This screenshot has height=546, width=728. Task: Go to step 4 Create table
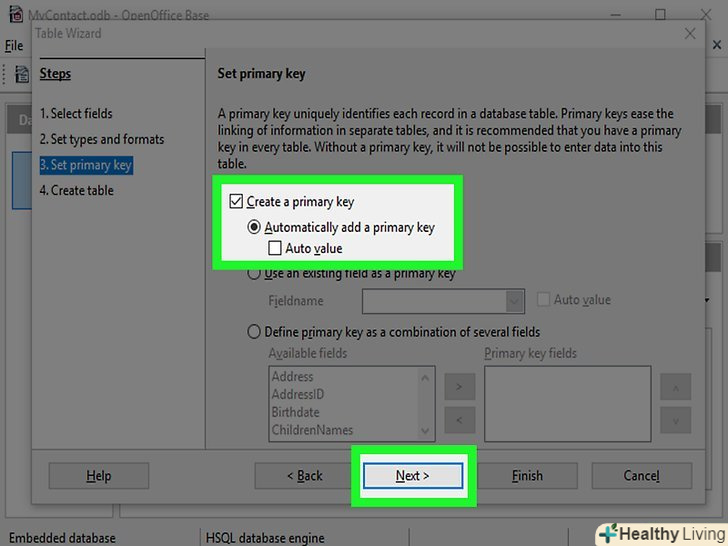[77, 190]
